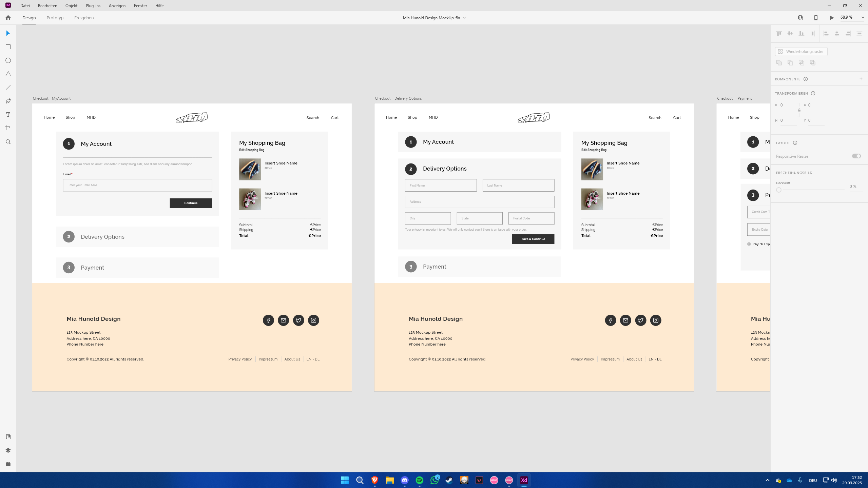
Task: Select the PayPal Express radio button
Action: [x=749, y=244]
